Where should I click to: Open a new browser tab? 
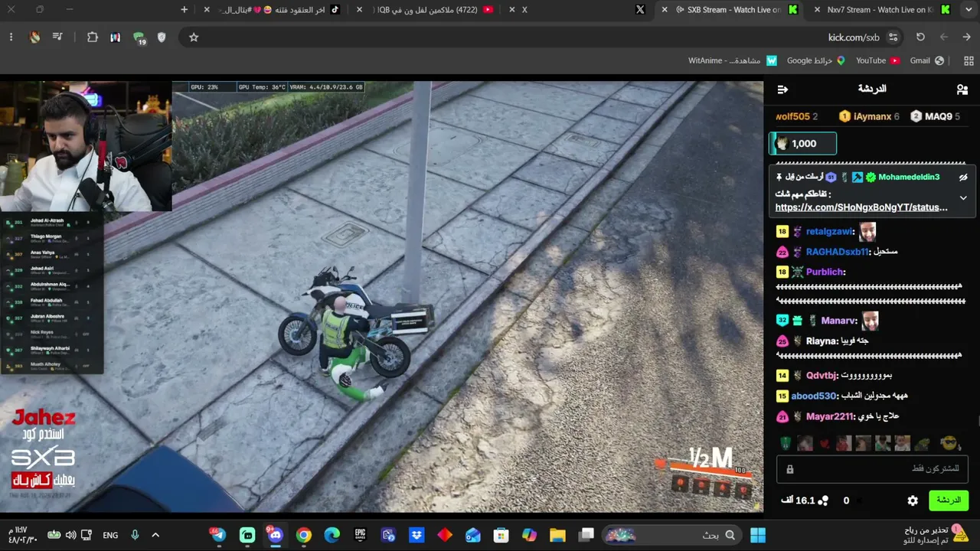[x=184, y=10]
